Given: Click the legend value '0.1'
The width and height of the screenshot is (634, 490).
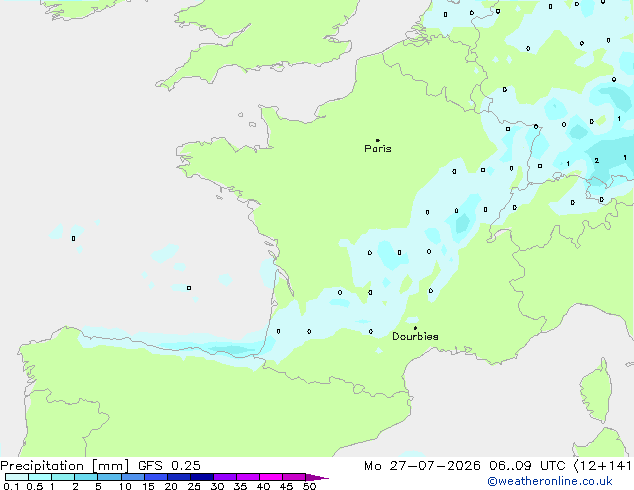Looking at the screenshot, I should tap(11, 486).
